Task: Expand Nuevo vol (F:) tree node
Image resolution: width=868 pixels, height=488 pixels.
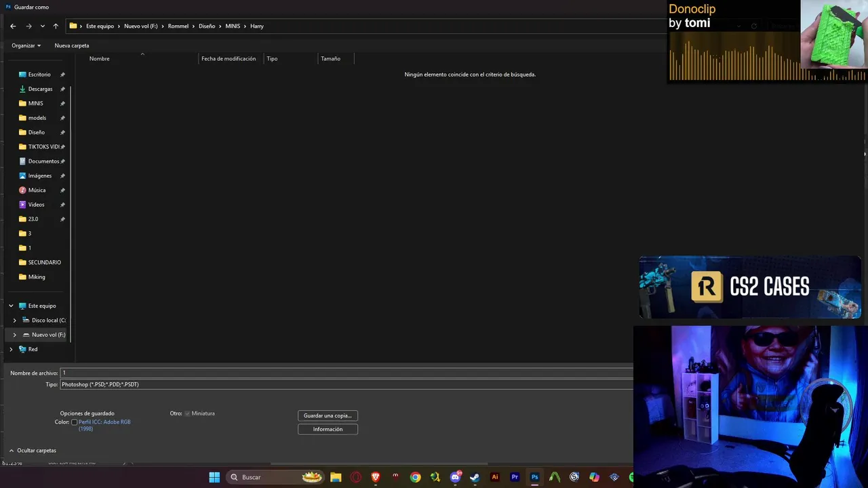Action: (x=14, y=335)
